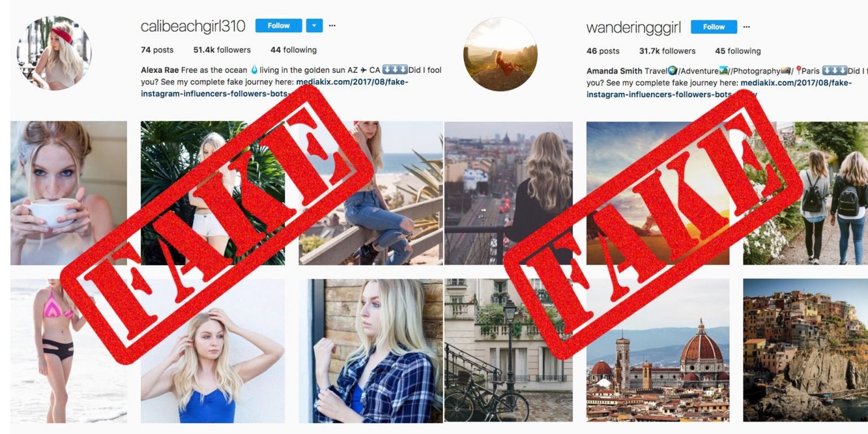
Task: Expand suggested accounts dropdown beside calibeachgirl310 Follow
Action: tap(315, 25)
